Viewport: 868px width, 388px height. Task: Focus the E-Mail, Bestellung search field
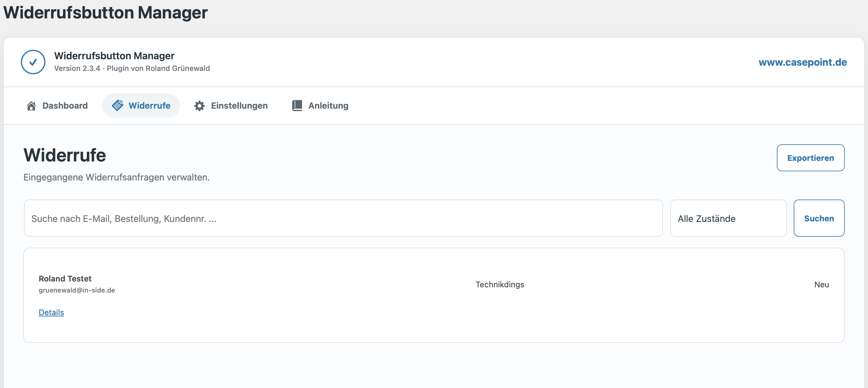click(x=343, y=218)
